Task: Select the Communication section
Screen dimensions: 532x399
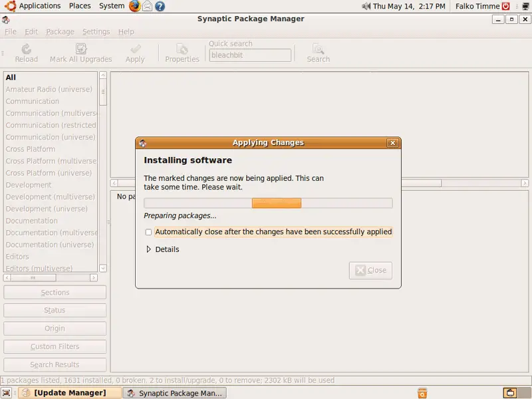Action: click(x=51, y=101)
